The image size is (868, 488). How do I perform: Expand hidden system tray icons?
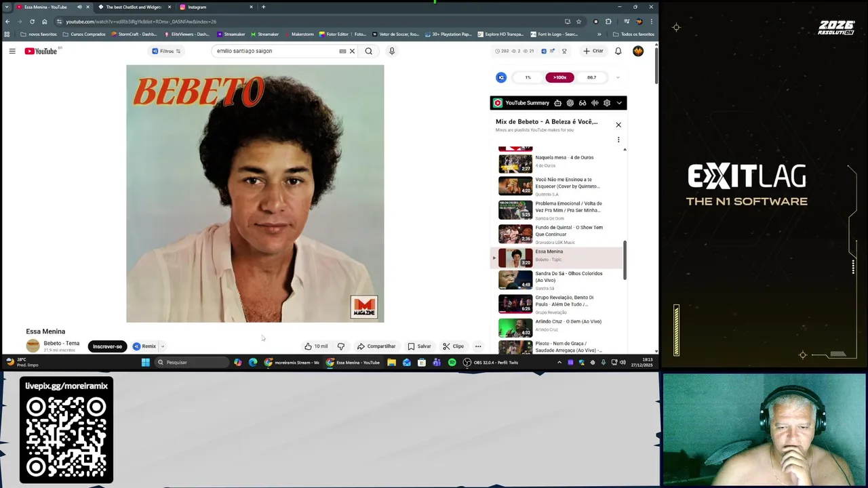pyautogui.click(x=559, y=363)
